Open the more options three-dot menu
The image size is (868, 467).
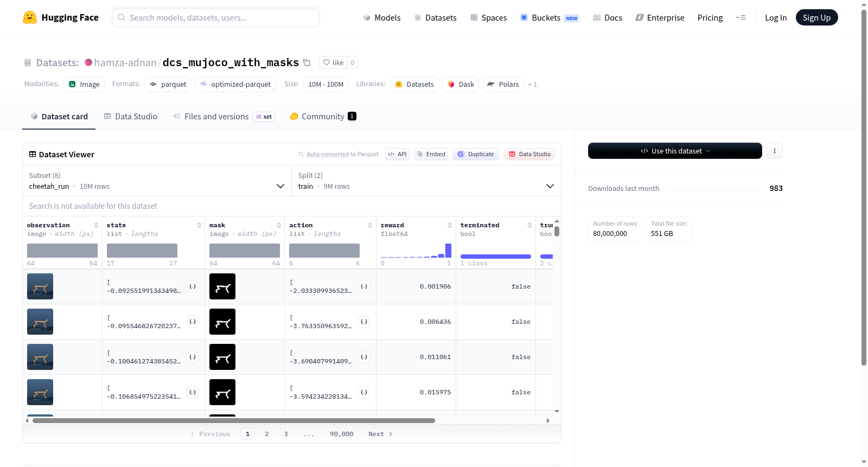tap(775, 151)
